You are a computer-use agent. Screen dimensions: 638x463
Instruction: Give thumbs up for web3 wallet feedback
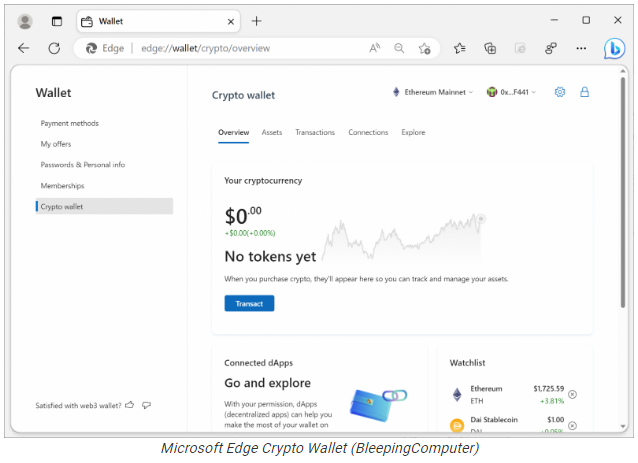130,405
